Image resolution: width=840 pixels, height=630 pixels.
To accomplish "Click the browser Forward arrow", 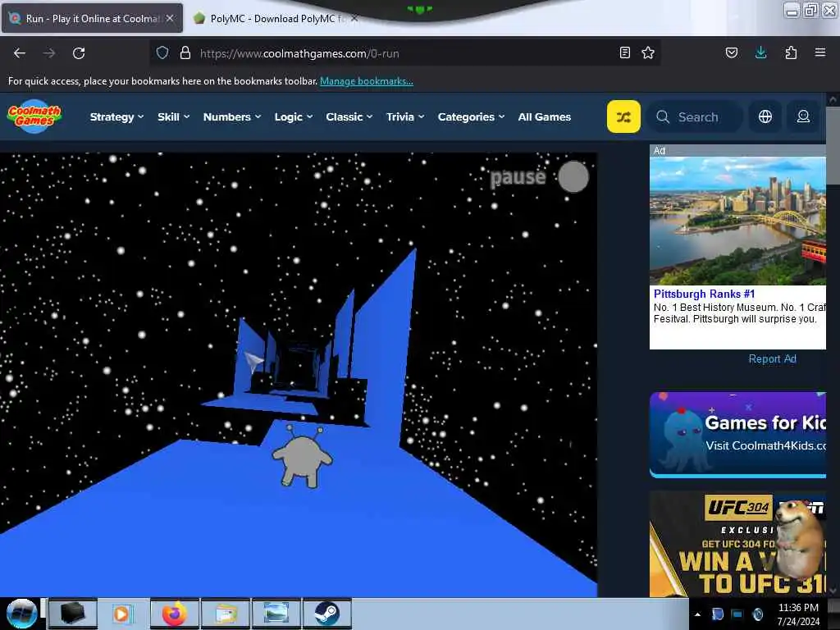I will (49, 53).
